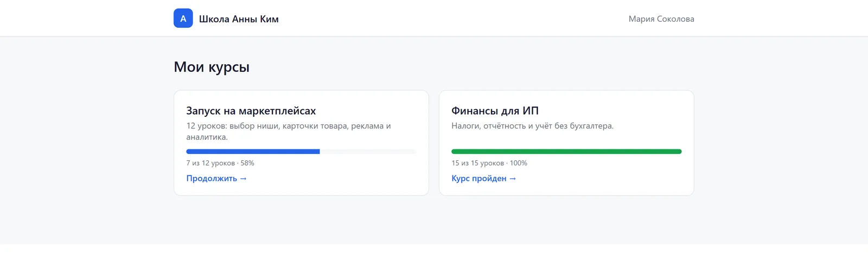This screenshot has height=256, width=868.
Task: Click the "12 уроков" marketplace course description
Action: (289, 132)
